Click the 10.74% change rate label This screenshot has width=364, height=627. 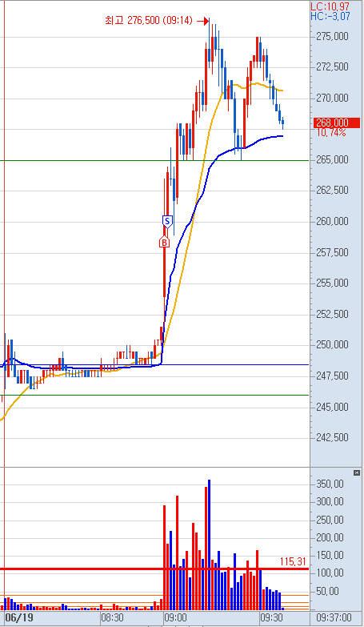(331, 132)
